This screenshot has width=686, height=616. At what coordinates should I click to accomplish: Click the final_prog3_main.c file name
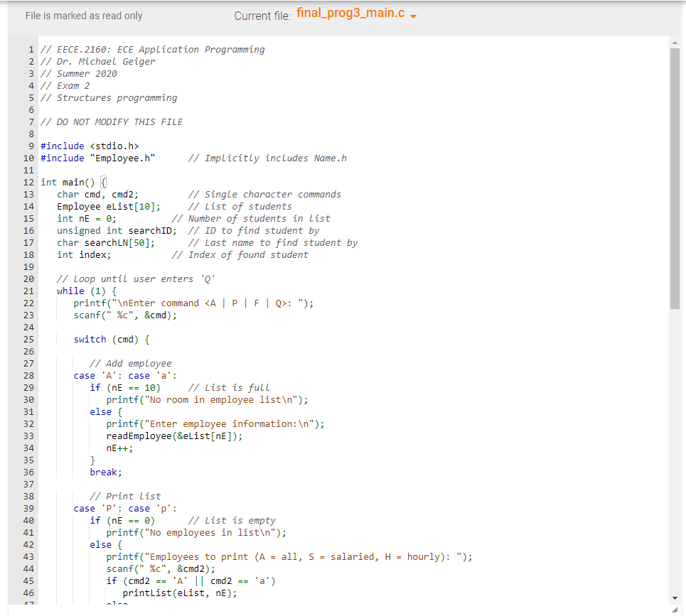[350, 12]
